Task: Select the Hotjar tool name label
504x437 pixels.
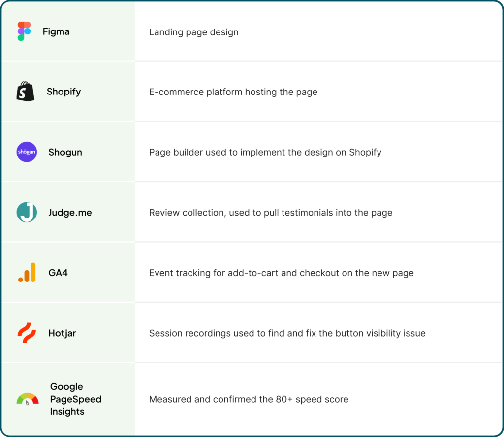Action: [62, 333]
